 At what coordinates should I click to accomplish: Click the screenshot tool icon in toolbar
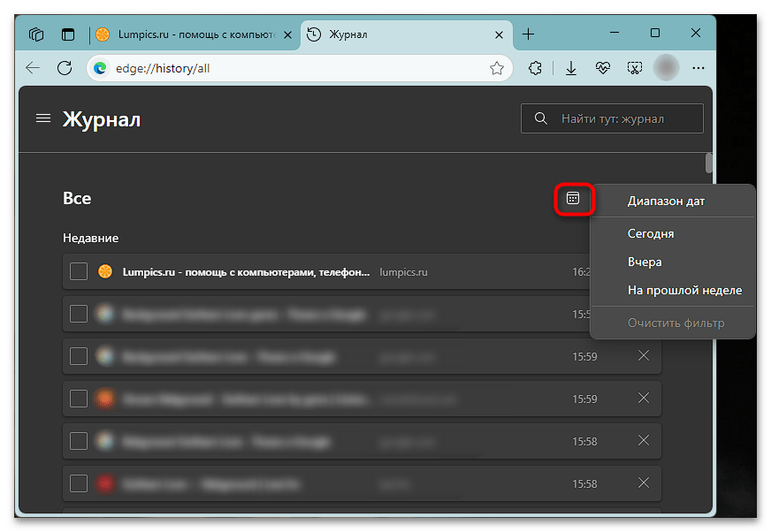pyautogui.click(x=634, y=68)
